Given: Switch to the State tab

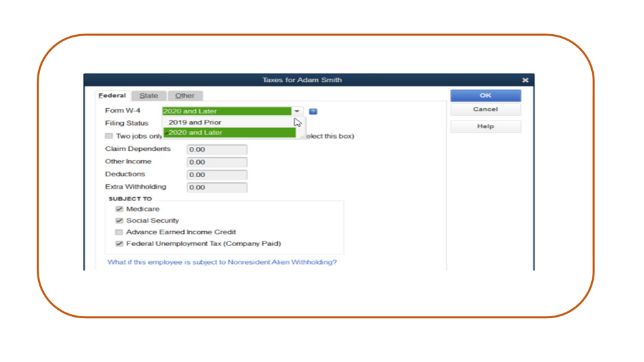Looking at the screenshot, I should pyautogui.click(x=149, y=95).
